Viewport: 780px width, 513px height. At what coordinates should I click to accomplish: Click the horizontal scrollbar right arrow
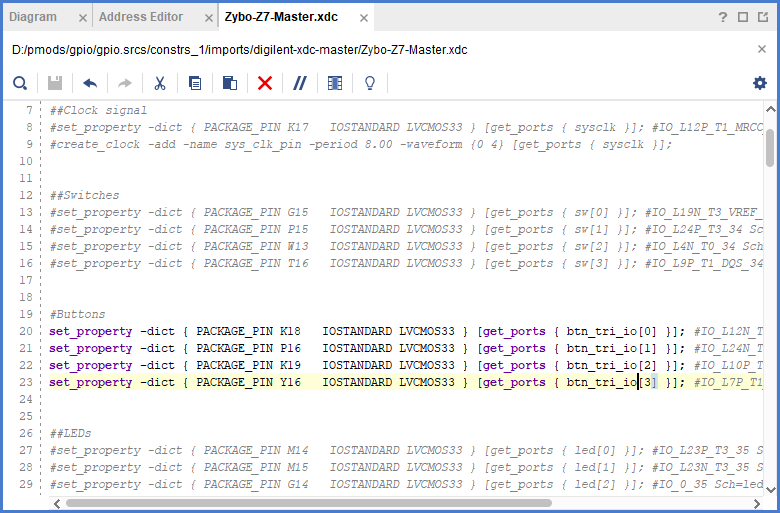click(x=757, y=504)
